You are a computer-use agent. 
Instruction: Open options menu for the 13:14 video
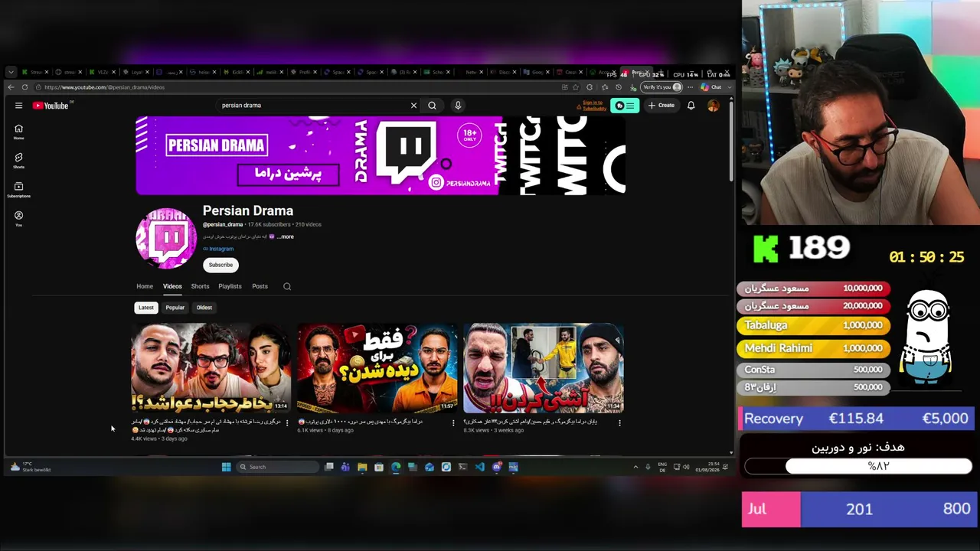pos(287,422)
